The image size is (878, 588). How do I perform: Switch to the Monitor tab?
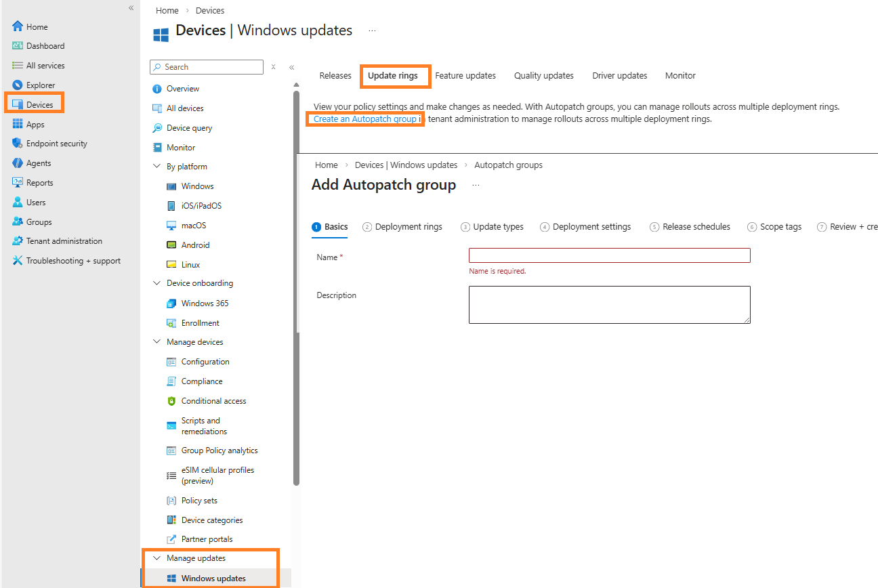tap(680, 76)
